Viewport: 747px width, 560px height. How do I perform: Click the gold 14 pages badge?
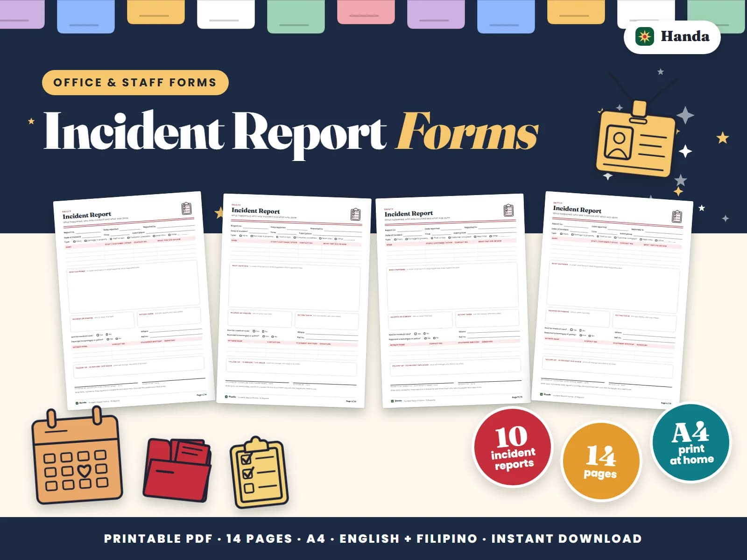coord(601,461)
